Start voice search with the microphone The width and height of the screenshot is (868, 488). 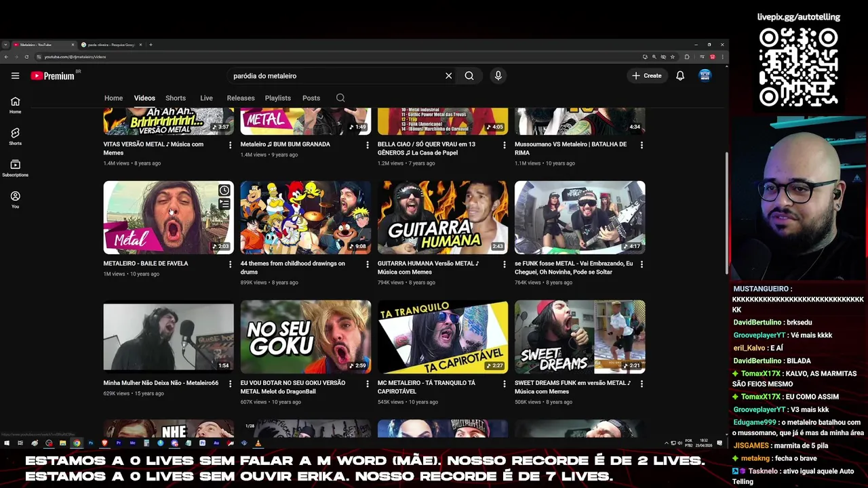498,76
